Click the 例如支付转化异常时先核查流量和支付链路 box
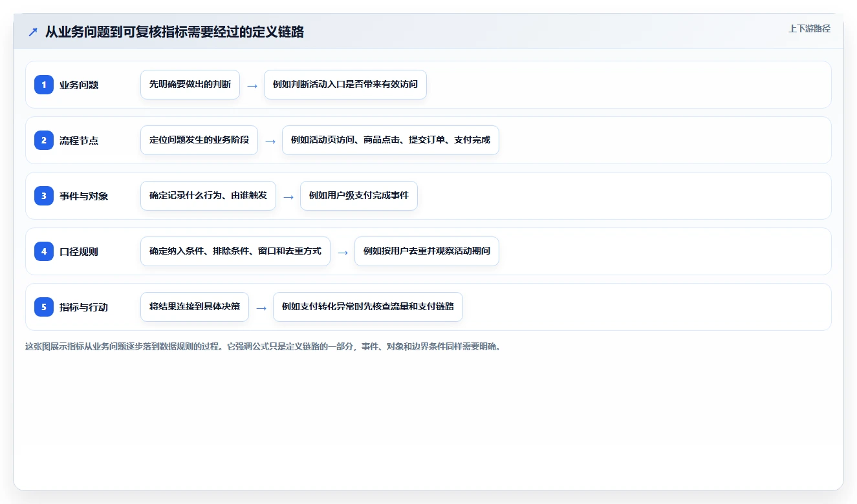 coord(368,307)
